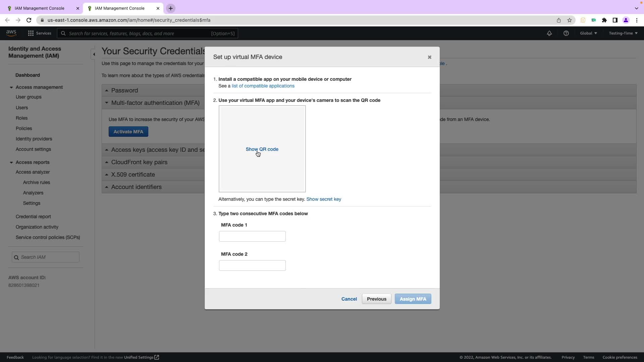Open the Global region dropdown
This screenshot has width=644, height=362.
(x=588, y=33)
